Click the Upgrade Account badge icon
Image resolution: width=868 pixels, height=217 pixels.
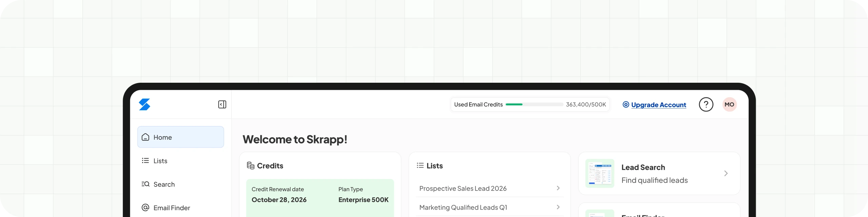(626, 104)
